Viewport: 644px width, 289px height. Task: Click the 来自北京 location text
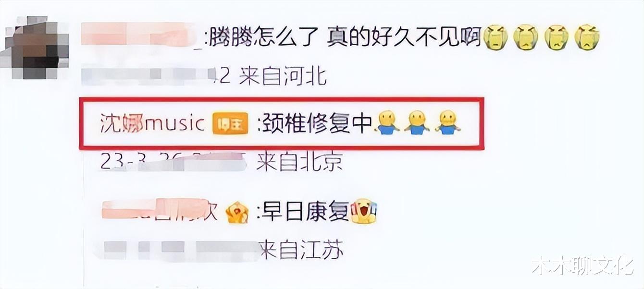(x=299, y=162)
